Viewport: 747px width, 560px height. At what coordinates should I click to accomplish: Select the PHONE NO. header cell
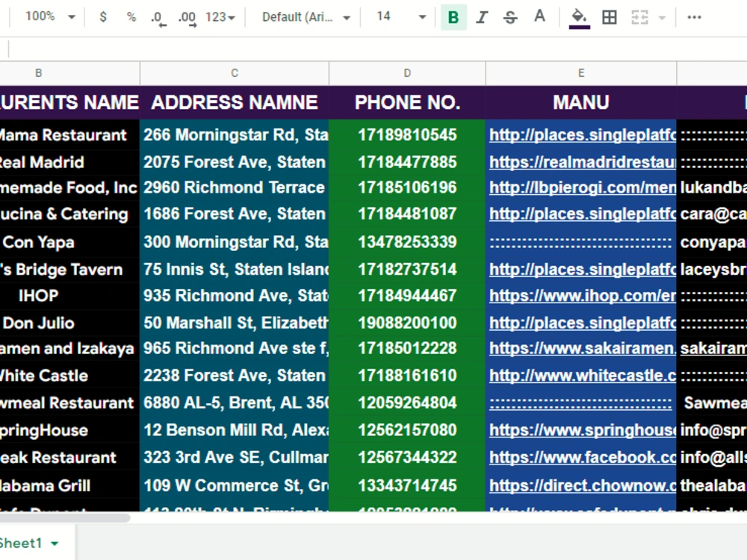(x=407, y=102)
